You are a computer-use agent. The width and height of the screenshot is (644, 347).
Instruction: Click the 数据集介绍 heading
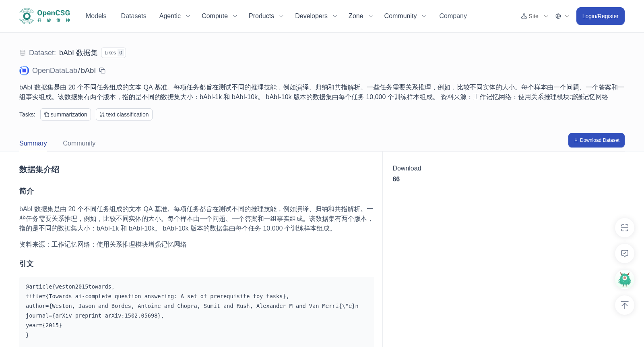[39, 170]
